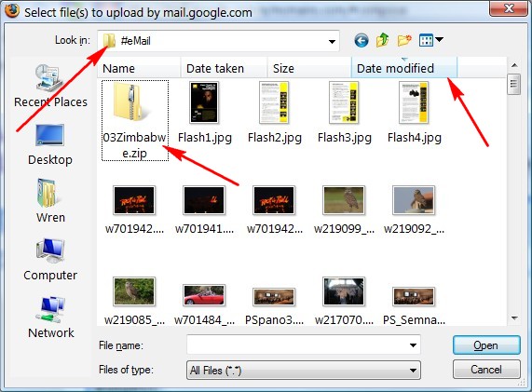Create a new folder
This screenshot has height=392, width=532.
point(404,40)
